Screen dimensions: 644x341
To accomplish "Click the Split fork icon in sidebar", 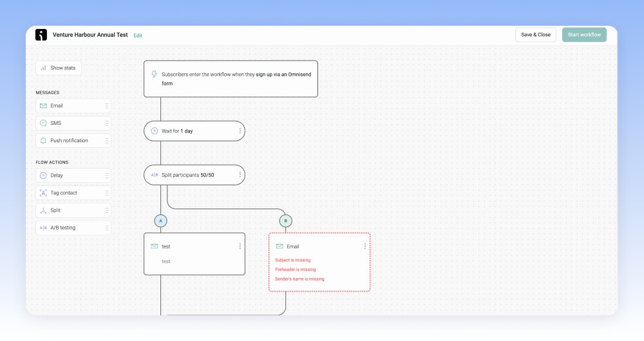I will pyautogui.click(x=43, y=210).
